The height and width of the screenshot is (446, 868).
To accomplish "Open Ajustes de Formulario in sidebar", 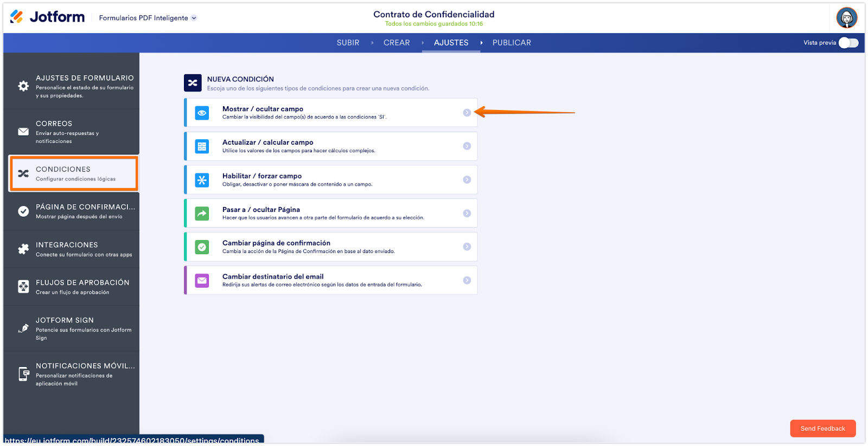I will coord(72,86).
